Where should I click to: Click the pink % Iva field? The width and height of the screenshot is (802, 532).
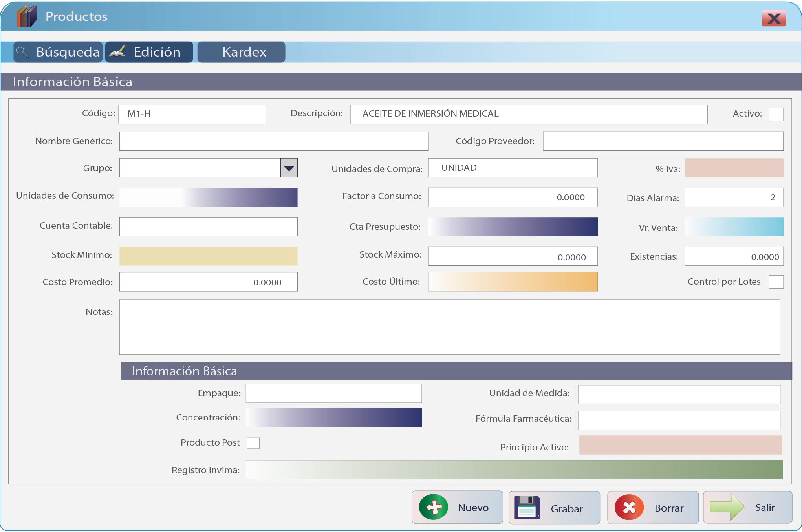[x=734, y=168]
